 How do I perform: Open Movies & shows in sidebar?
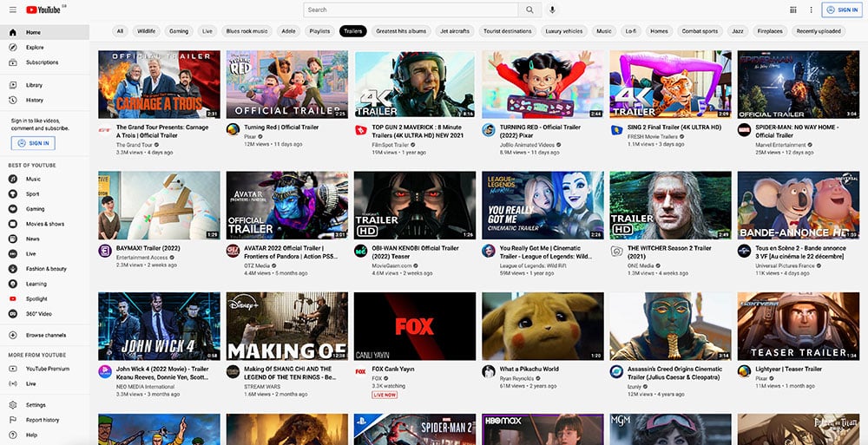[44, 224]
